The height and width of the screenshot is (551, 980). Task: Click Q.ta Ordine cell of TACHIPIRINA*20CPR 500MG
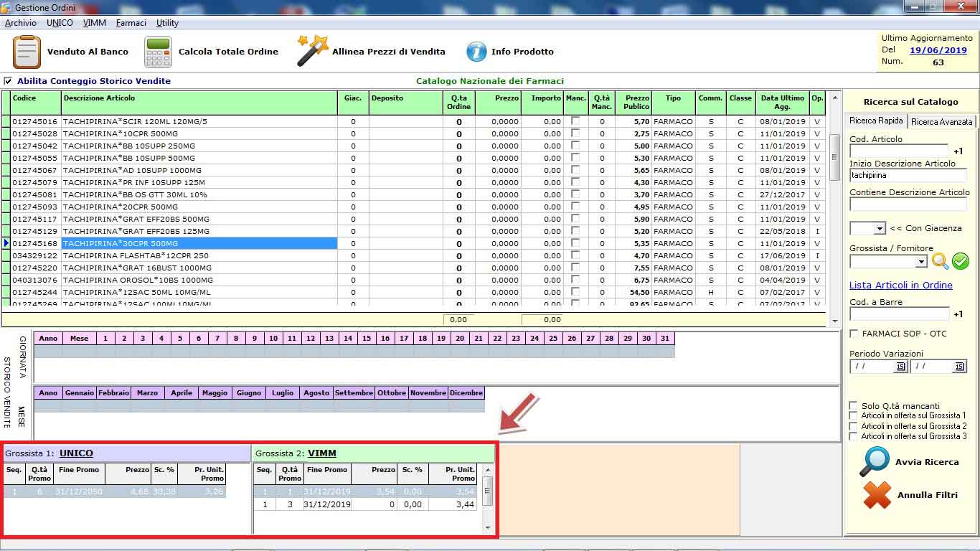pos(459,207)
